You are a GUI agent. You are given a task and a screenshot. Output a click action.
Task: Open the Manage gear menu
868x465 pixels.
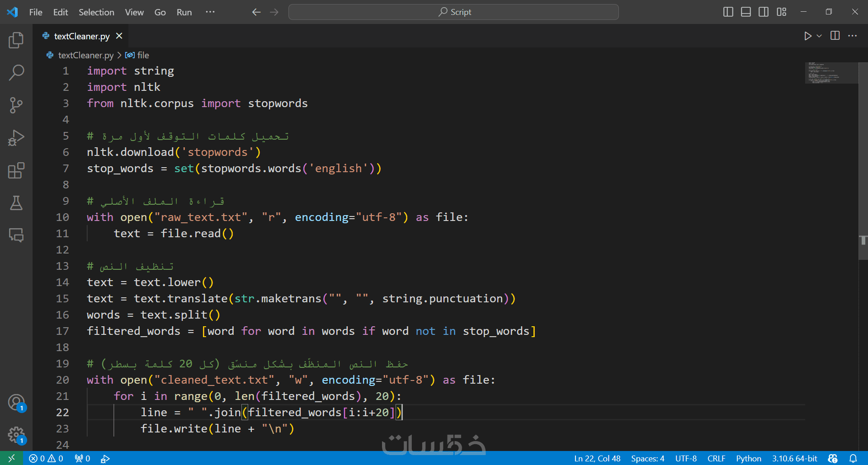coord(16,435)
